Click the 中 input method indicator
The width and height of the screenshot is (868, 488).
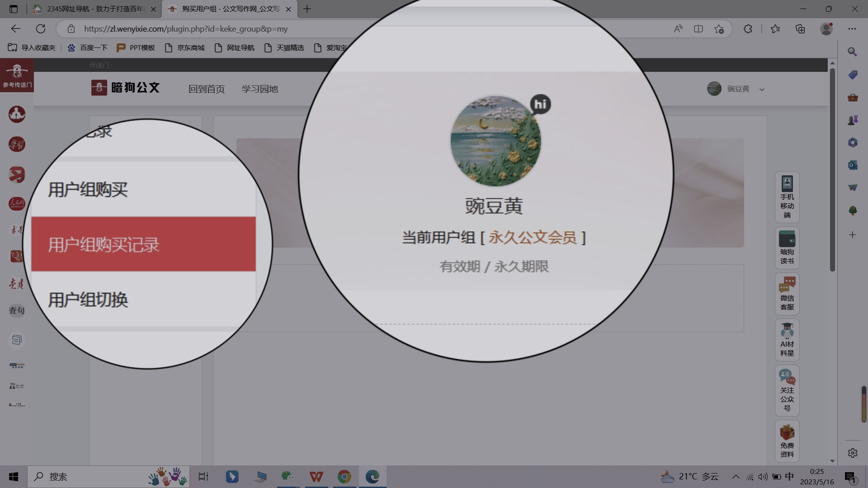pos(789,477)
